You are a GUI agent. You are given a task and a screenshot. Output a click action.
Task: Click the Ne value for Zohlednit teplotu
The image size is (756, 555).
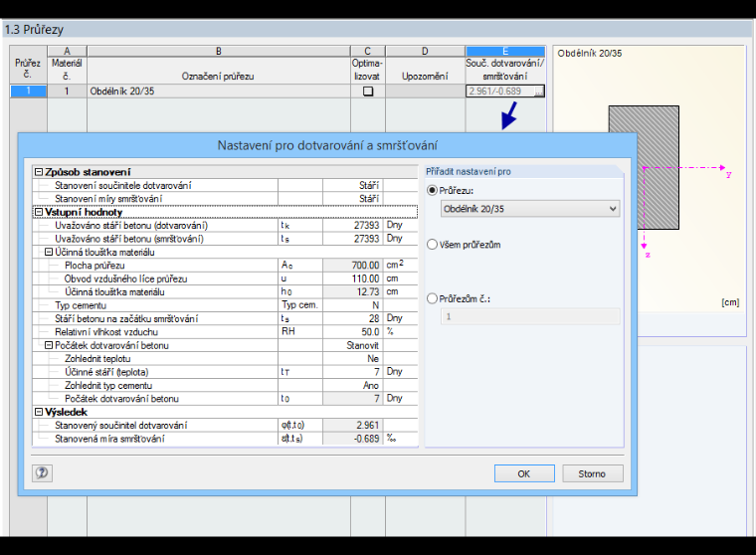pyautogui.click(x=353, y=359)
